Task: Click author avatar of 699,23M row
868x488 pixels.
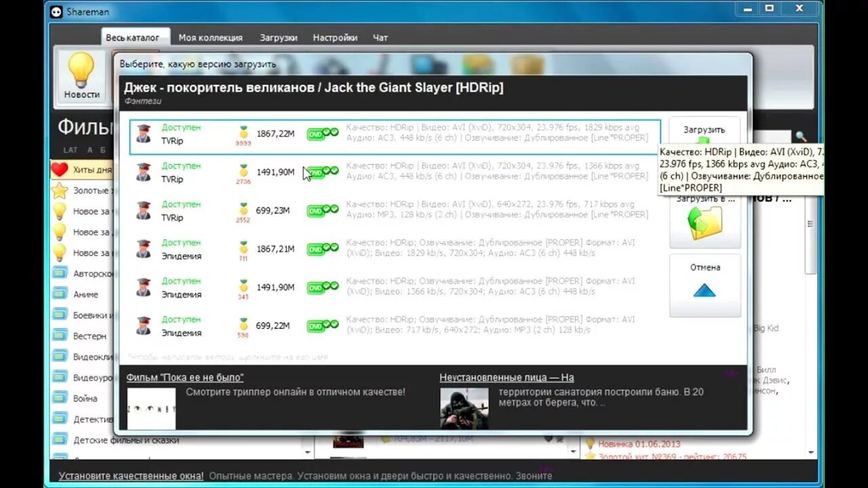Action: [x=143, y=210]
